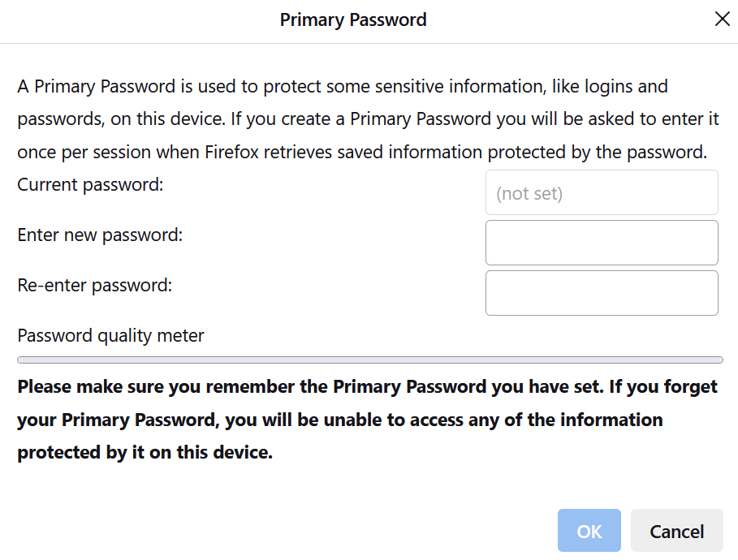Click the "Re-enter password:" label
738x560 pixels.
[95, 286]
